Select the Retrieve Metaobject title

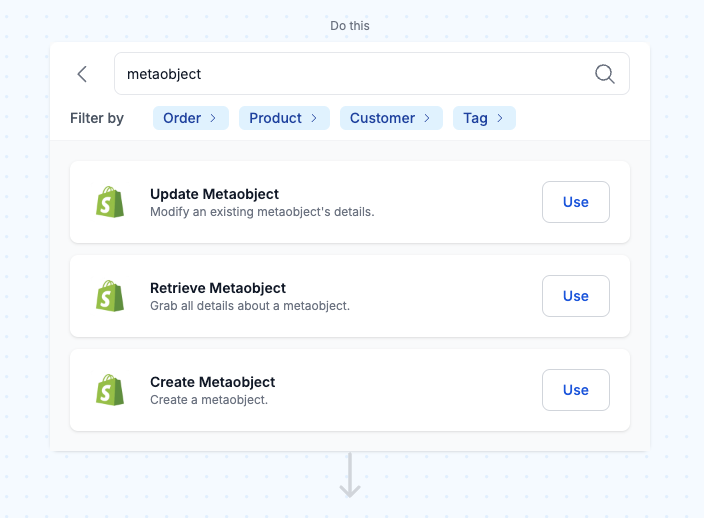pos(218,288)
